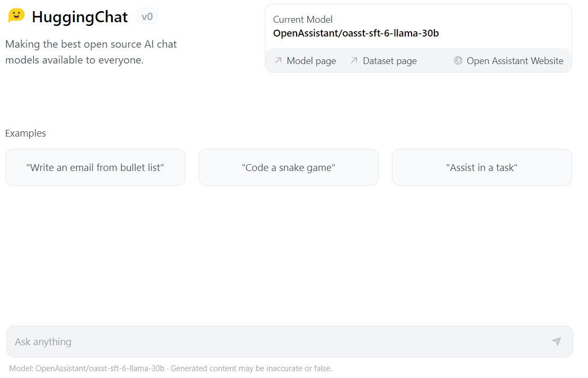Viewport: 588px width, 378px height.
Task: Focus the "Ask anything" input field
Action: point(290,341)
